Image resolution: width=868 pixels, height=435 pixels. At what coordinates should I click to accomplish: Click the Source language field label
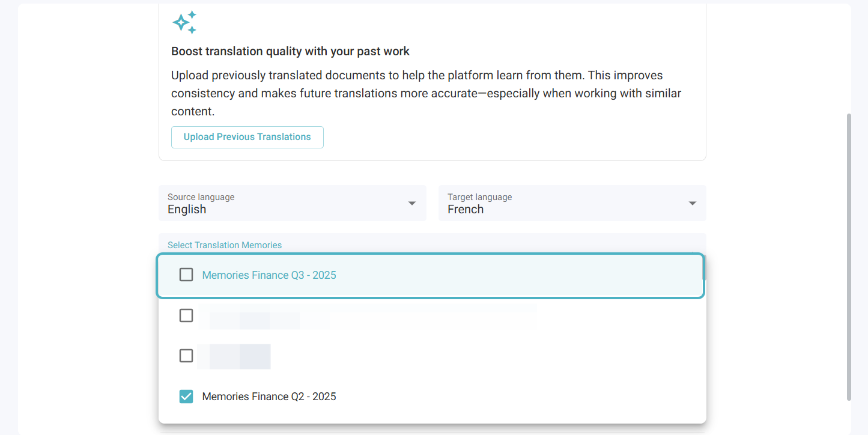tap(201, 197)
